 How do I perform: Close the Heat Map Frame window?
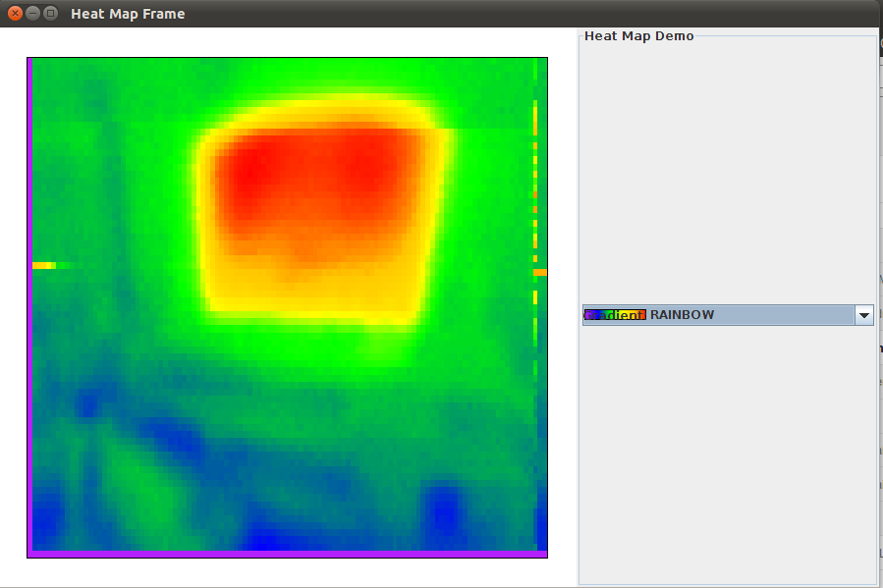[15, 14]
